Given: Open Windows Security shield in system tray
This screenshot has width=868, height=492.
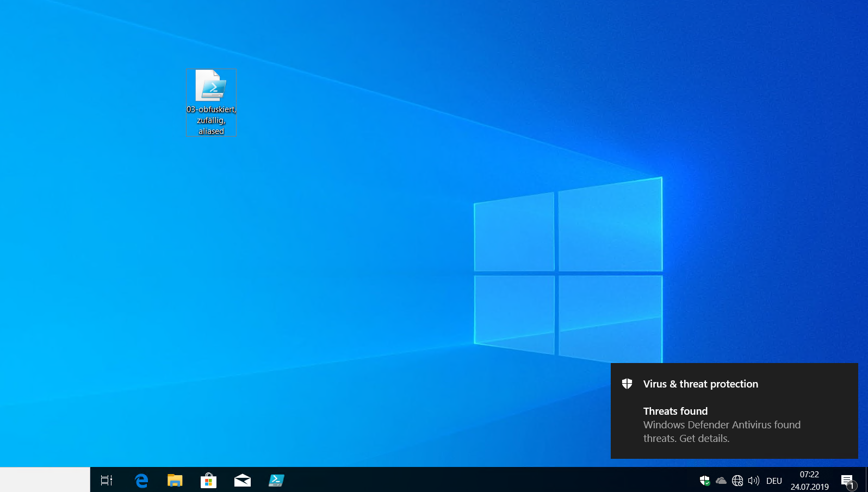Looking at the screenshot, I should 705,481.
